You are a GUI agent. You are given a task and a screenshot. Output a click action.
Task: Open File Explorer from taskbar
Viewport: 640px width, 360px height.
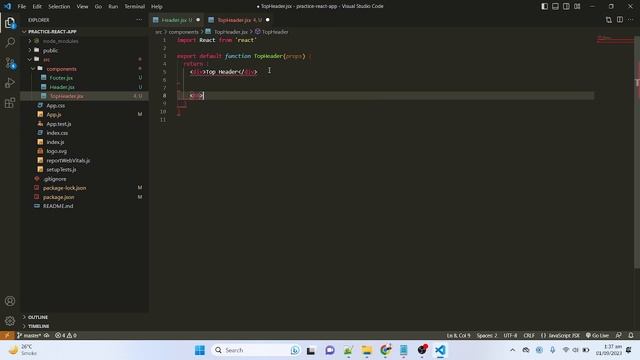(366, 350)
